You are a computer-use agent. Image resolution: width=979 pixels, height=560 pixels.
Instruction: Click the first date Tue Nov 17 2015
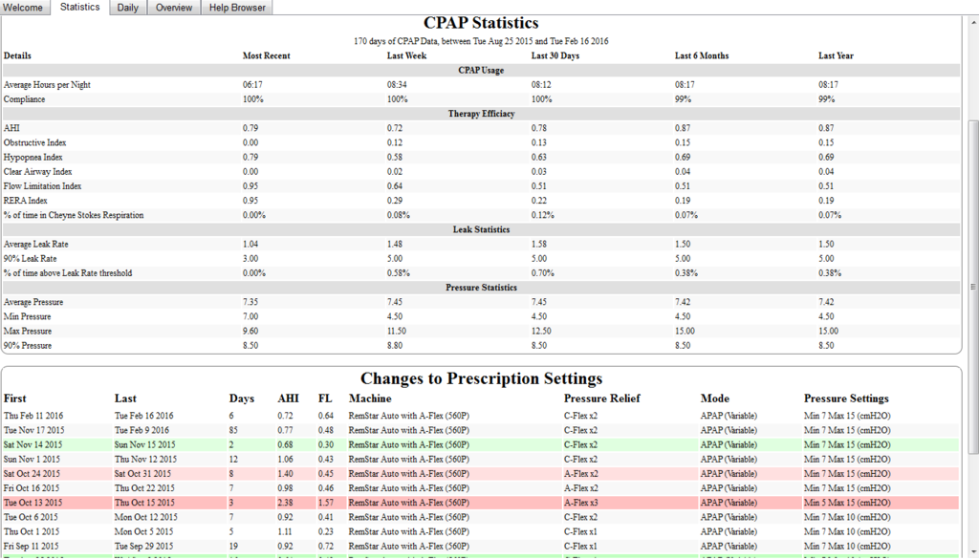33,430
